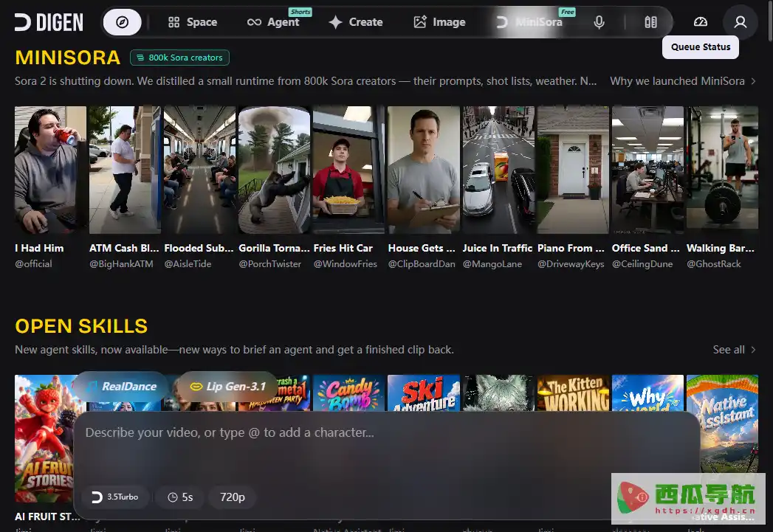
Task: Open the 3.5Turbo model selector
Action: click(115, 497)
